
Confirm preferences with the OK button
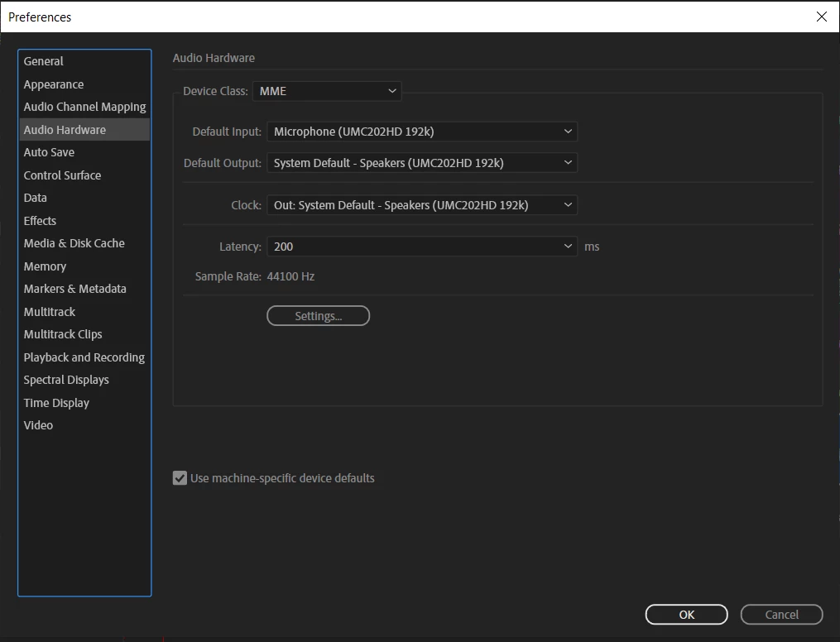coord(686,615)
